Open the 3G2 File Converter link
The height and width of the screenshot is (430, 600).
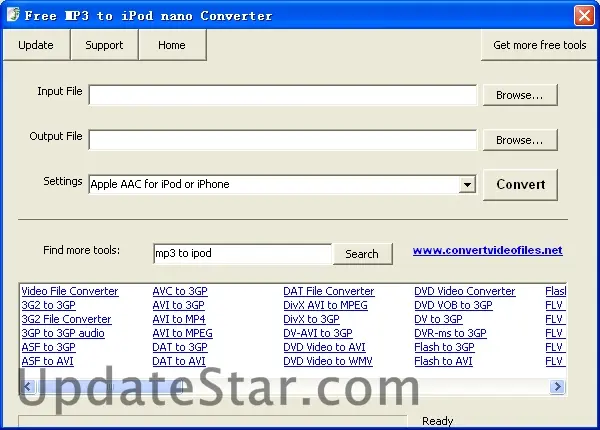click(66, 319)
